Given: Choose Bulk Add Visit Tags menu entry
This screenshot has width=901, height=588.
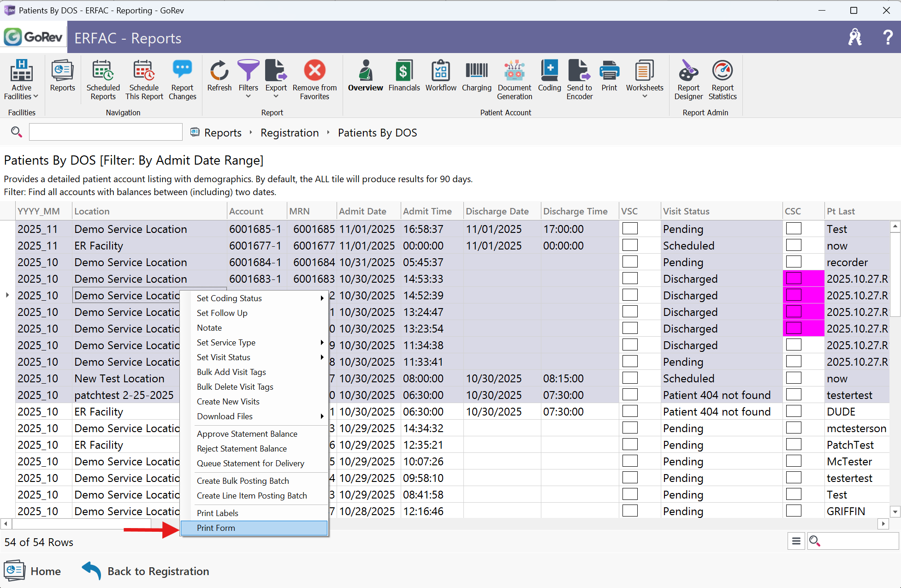Looking at the screenshot, I should (x=231, y=372).
